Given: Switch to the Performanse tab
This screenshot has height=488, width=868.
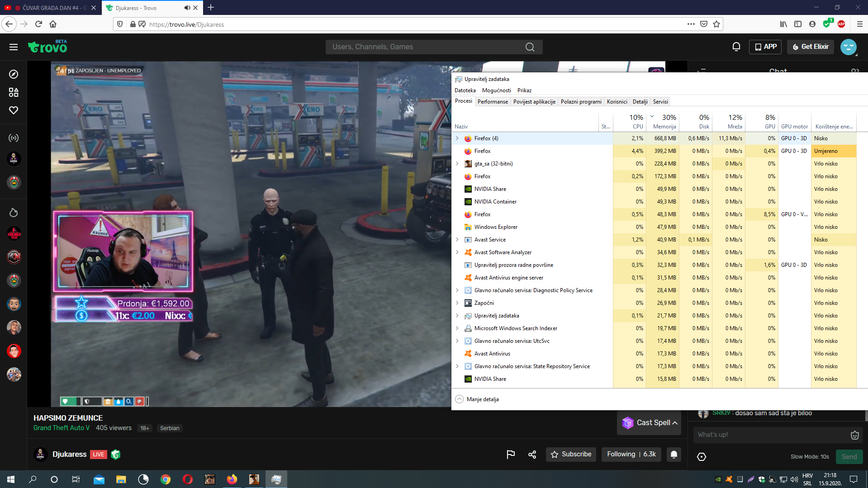Looking at the screenshot, I should coord(492,102).
